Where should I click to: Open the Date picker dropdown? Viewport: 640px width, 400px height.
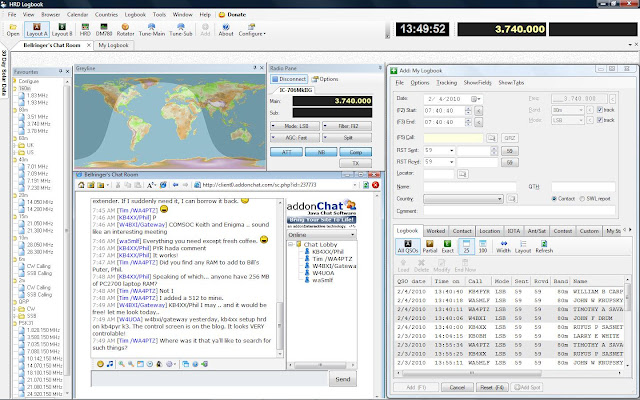[476, 99]
